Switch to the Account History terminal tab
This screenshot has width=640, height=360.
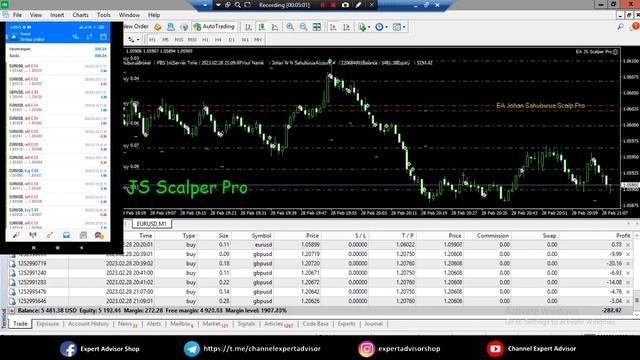click(x=88, y=324)
